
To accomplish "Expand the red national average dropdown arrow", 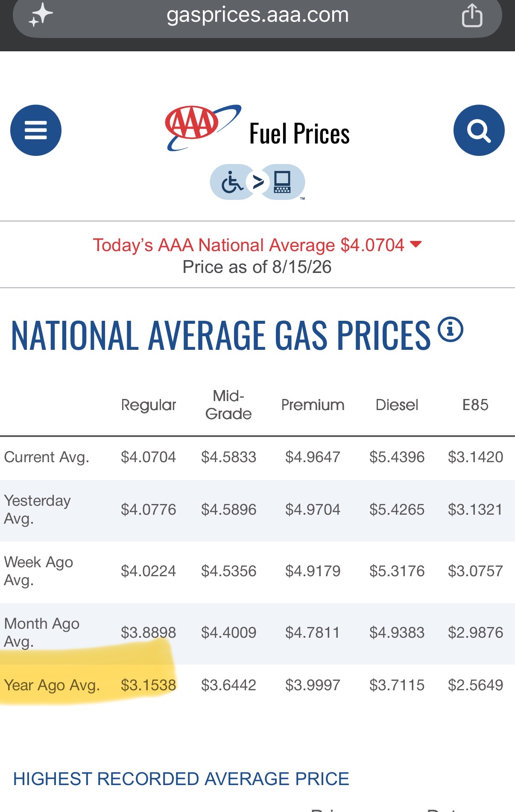I will [416, 244].
